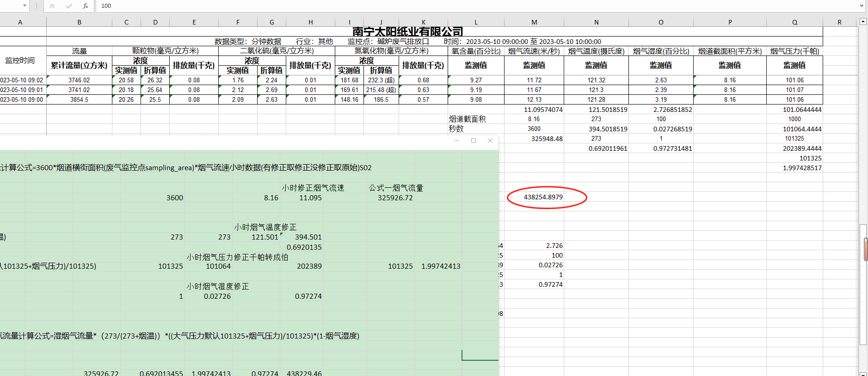This screenshot has width=868, height=376.
Task: Select column B header
Action: (80, 22)
